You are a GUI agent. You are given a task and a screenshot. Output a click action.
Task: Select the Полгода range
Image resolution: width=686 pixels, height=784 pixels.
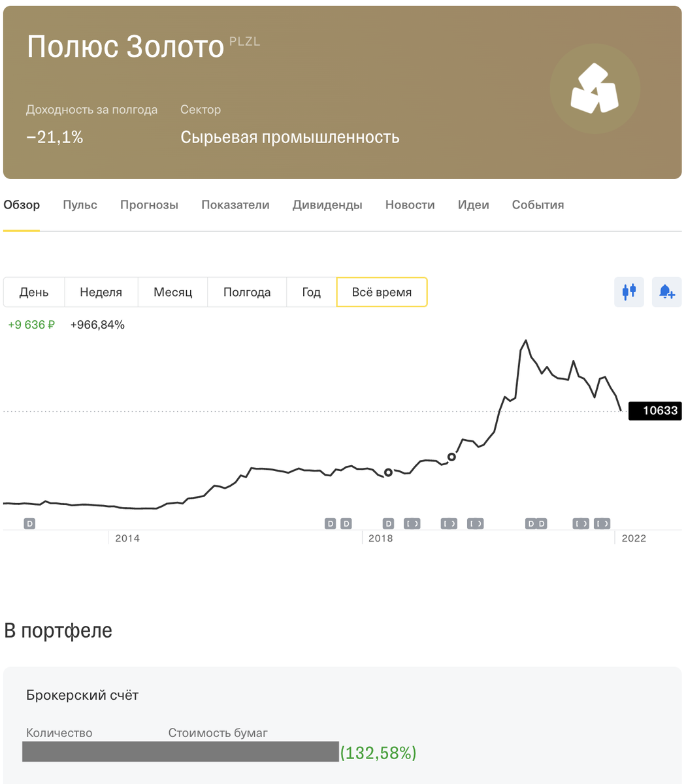(247, 292)
